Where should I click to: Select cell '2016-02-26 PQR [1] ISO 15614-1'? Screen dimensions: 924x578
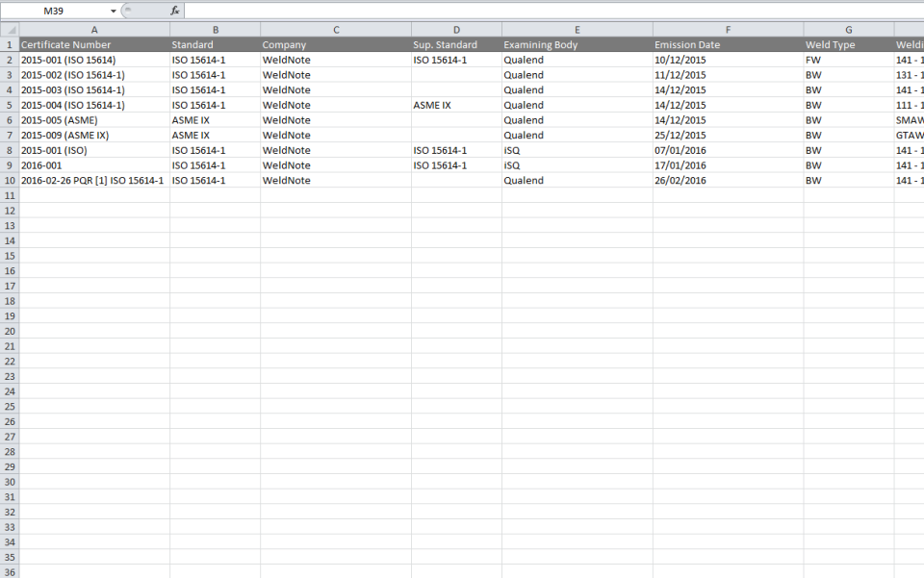tap(94, 180)
